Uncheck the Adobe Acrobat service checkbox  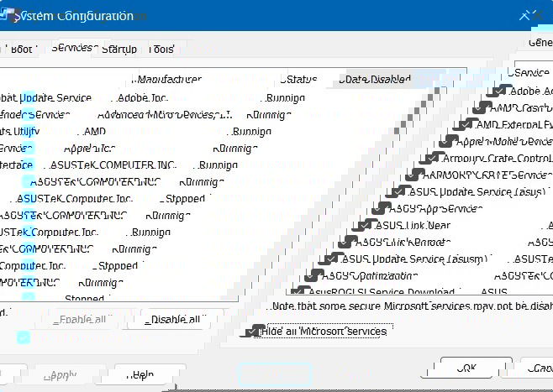click(x=498, y=91)
